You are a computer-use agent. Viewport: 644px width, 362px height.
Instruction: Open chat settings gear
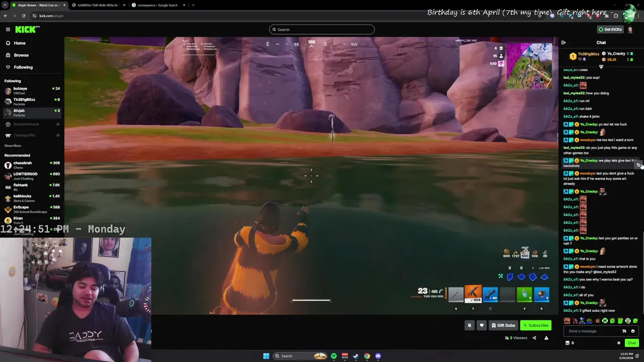(619, 343)
